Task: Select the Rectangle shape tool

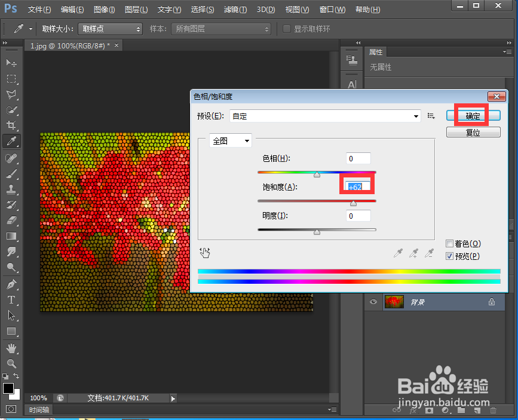Action: (x=11, y=331)
